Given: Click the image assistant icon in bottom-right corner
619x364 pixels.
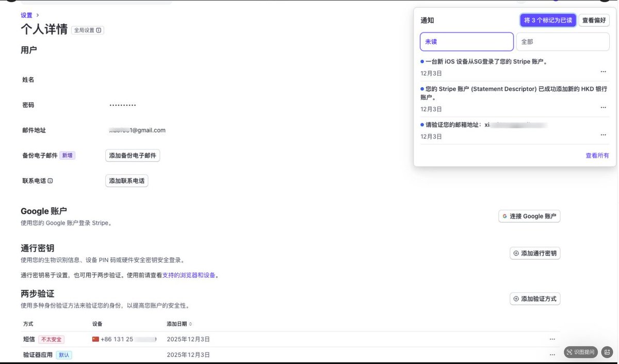Looking at the screenshot, I should click(607, 352).
